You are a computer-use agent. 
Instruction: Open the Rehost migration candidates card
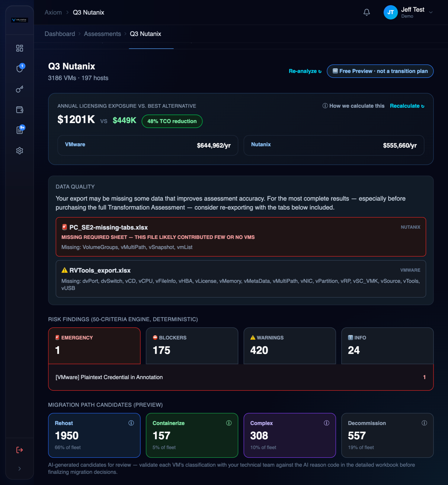[94, 435]
